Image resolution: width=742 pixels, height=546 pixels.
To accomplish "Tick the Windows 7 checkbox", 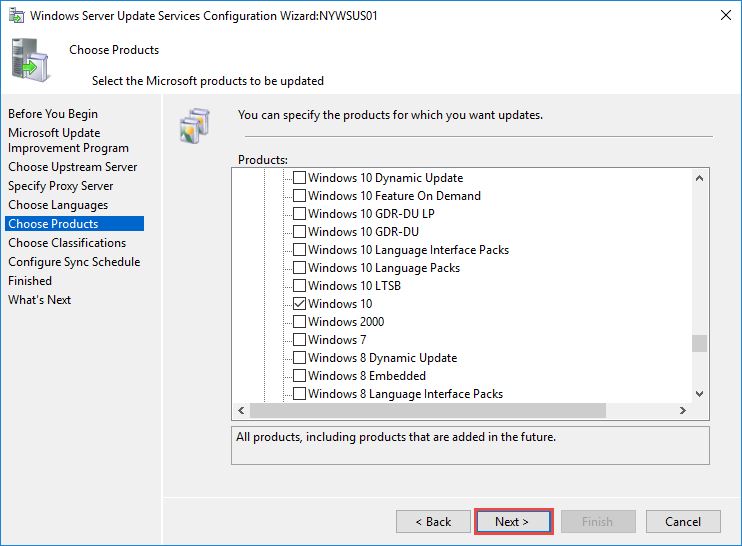I will (x=299, y=340).
